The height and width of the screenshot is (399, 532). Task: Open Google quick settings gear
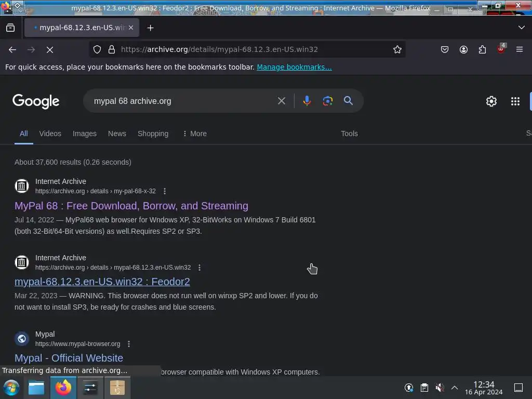pyautogui.click(x=491, y=101)
